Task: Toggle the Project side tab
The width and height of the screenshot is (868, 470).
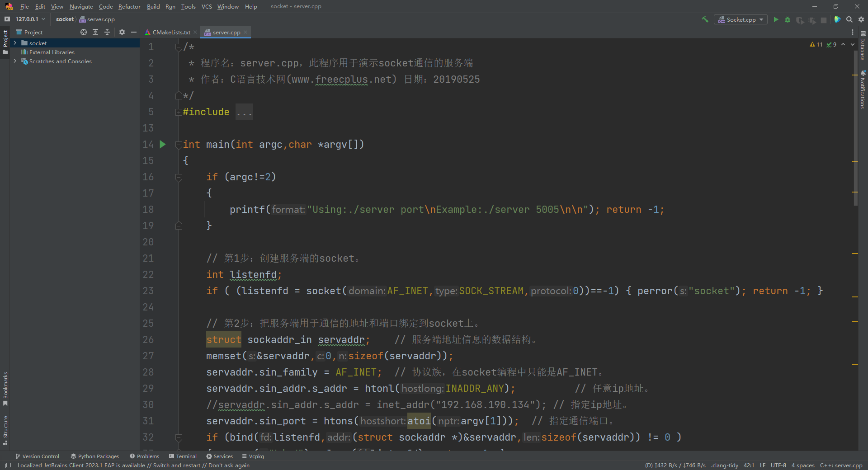Action: (x=5, y=42)
